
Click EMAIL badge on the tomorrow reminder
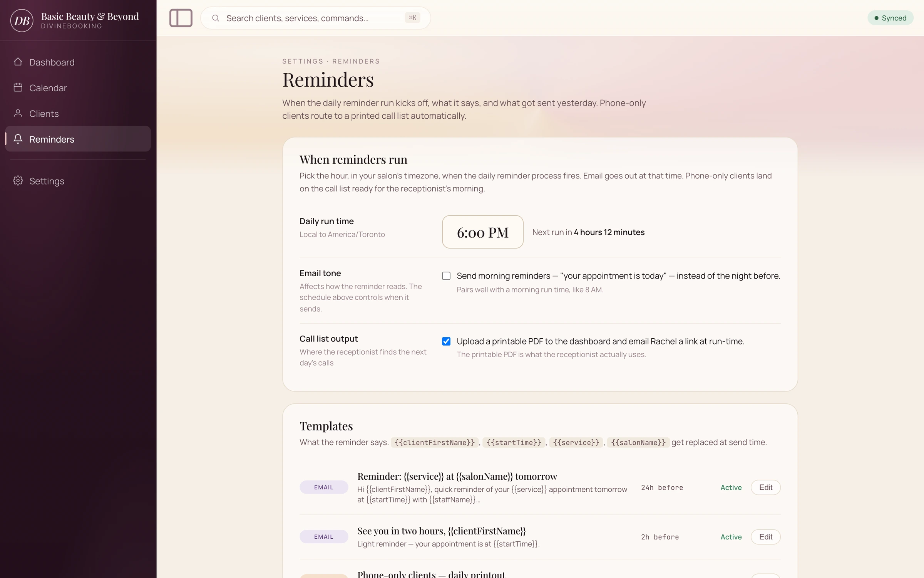coord(324,487)
